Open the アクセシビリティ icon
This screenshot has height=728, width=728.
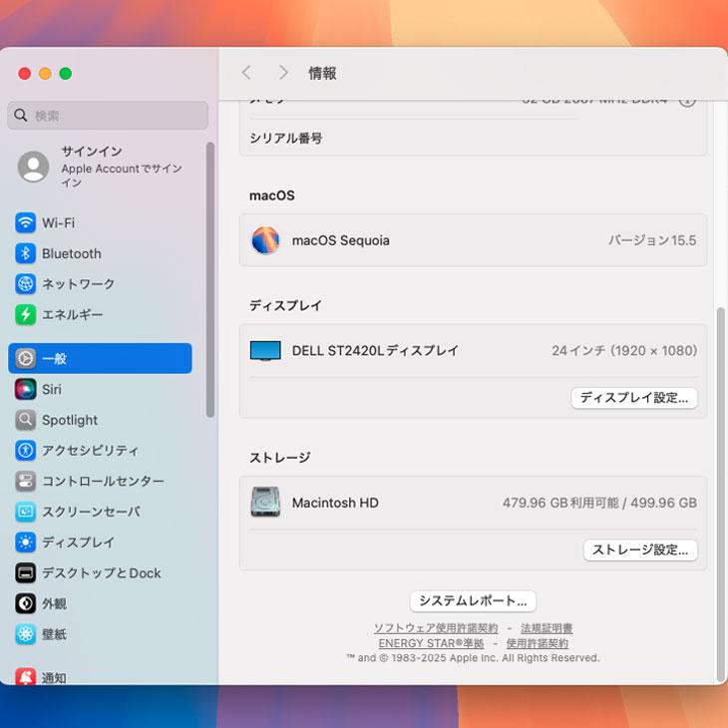(x=26, y=451)
